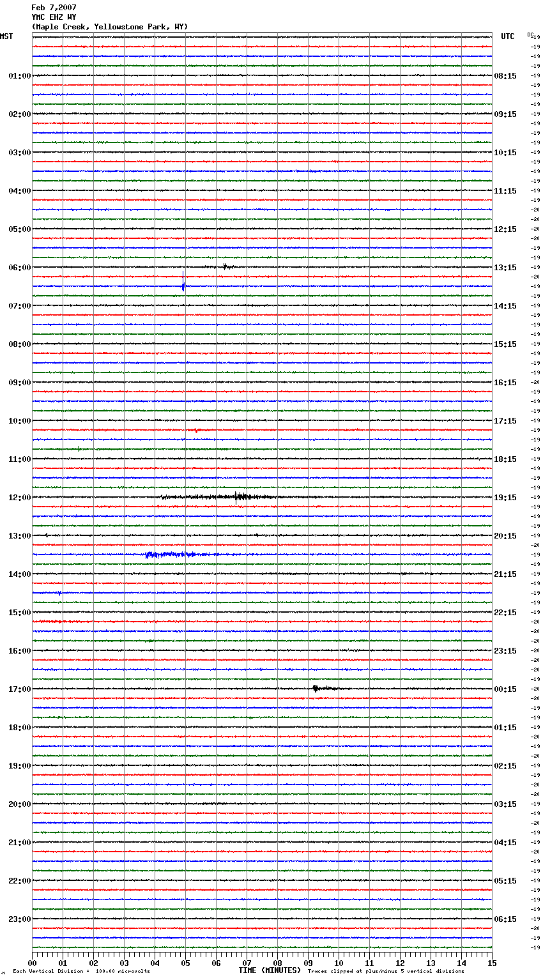Click the 21:15 UTC time label
Screen dimensions: 543x980
tap(505, 574)
